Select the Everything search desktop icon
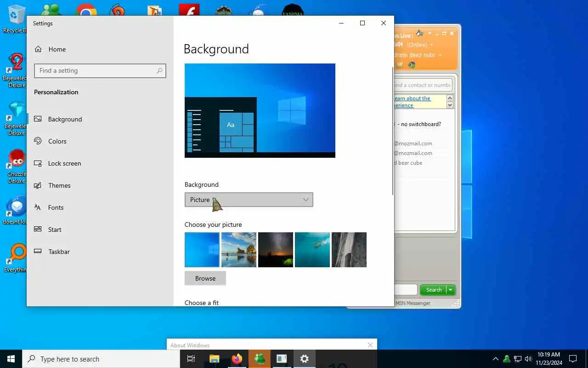 (16, 259)
